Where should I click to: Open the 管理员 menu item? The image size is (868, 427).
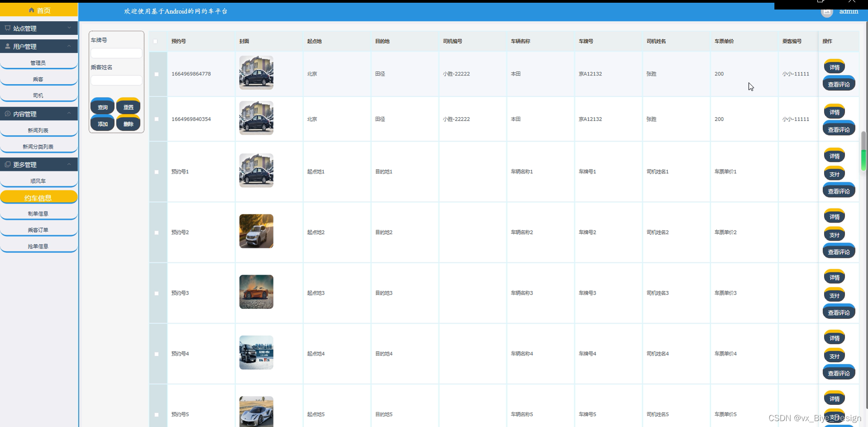point(38,63)
